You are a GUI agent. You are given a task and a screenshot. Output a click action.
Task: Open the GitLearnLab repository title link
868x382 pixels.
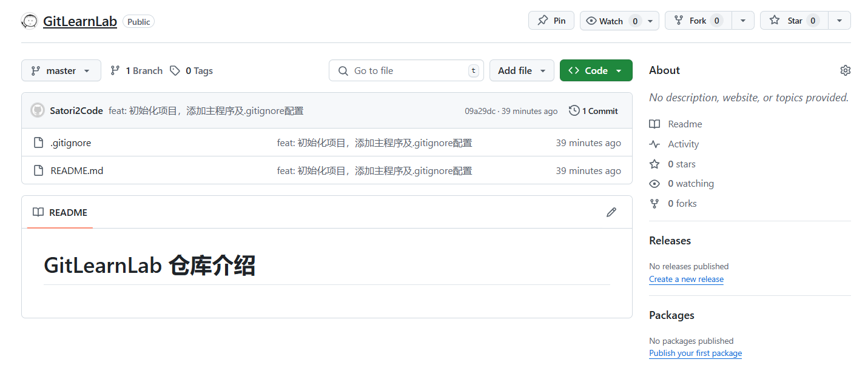pos(80,21)
